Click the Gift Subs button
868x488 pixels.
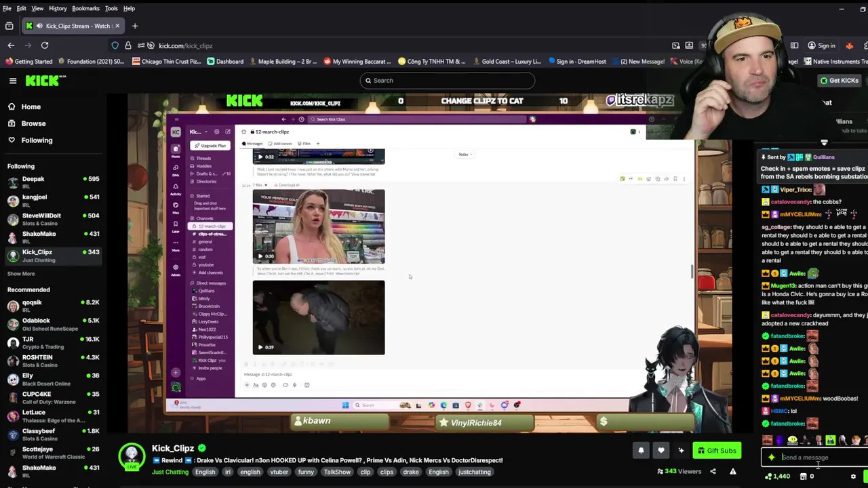click(716, 450)
